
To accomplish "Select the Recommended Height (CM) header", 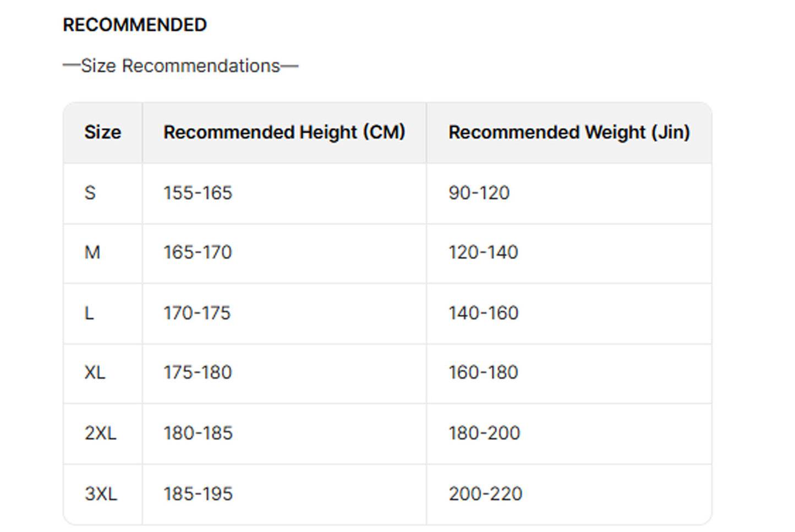I will [284, 133].
